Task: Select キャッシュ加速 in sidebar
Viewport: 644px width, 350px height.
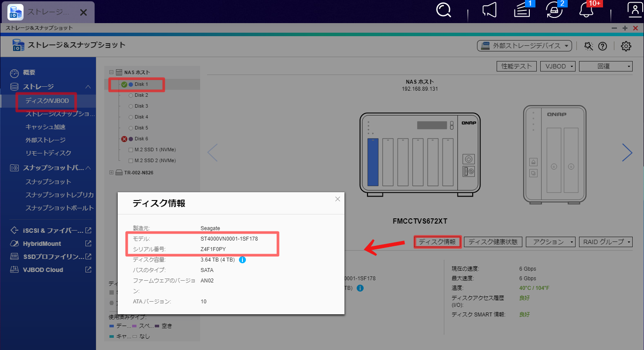Action: tap(45, 127)
